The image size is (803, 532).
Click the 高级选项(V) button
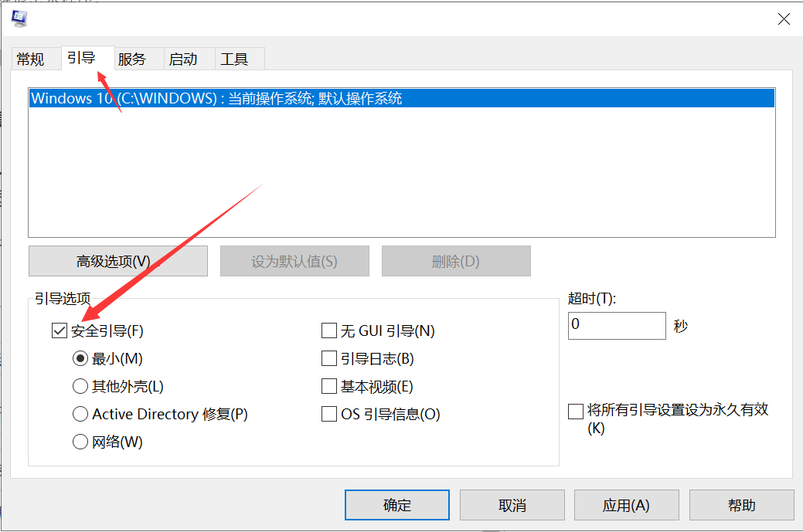118,262
